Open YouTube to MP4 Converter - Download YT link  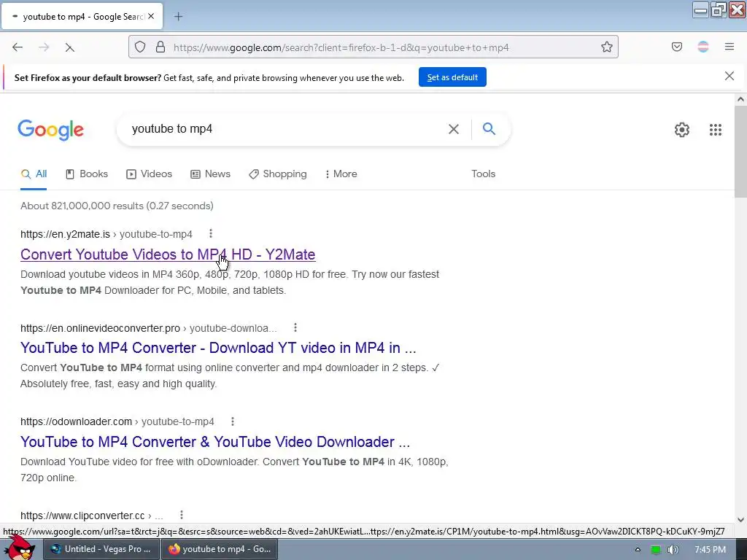point(218,348)
